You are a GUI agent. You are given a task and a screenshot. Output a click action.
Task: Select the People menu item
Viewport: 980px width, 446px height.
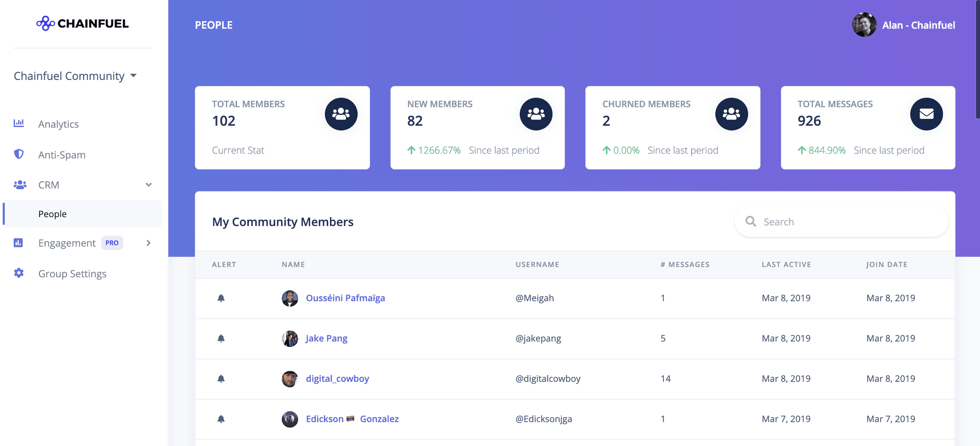click(x=53, y=214)
